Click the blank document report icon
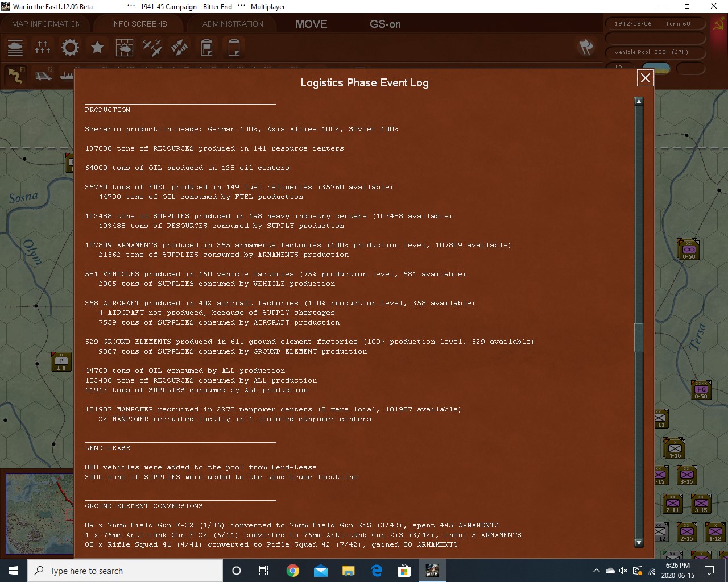728x582 pixels. pos(234,47)
